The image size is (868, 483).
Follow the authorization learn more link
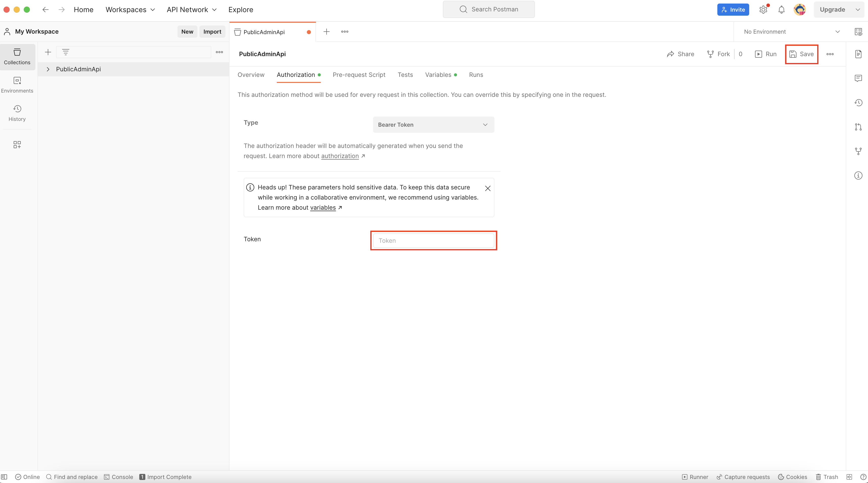point(340,156)
